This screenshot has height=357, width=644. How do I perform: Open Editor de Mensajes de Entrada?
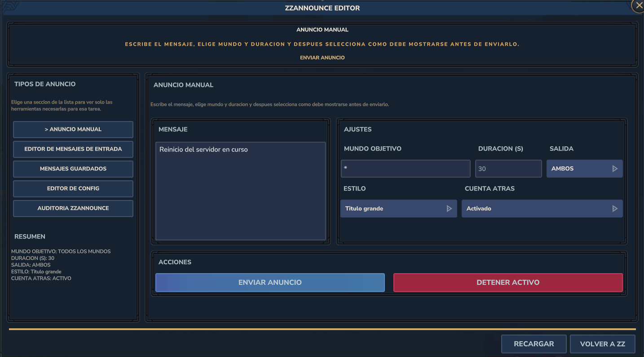pos(73,149)
